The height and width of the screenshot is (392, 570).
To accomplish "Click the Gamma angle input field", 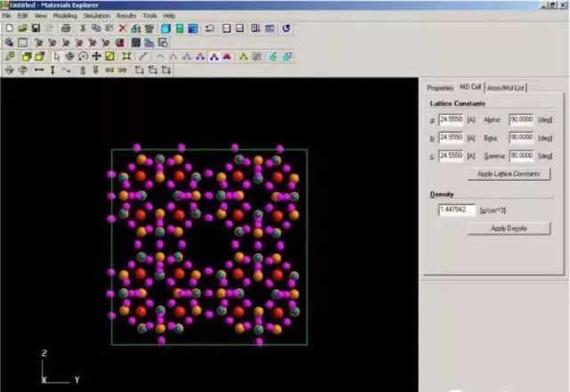I will click(x=520, y=155).
